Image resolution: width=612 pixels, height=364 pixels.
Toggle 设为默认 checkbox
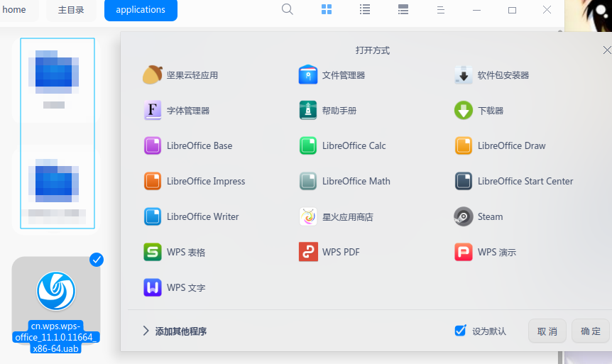[460, 331]
